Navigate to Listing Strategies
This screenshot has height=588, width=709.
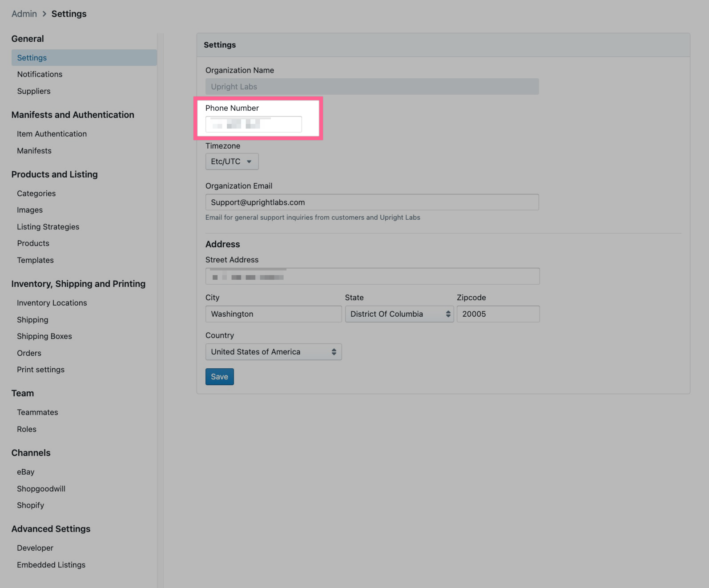[48, 227]
